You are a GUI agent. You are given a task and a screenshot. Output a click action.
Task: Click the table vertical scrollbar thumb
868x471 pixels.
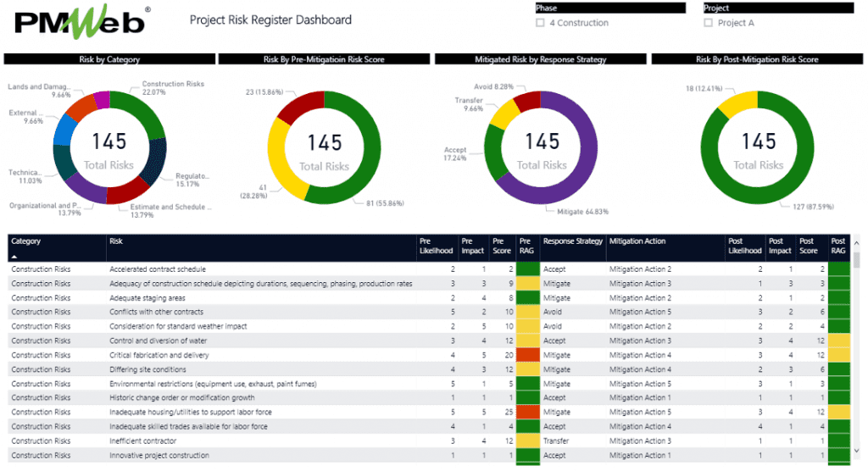point(856,259)
